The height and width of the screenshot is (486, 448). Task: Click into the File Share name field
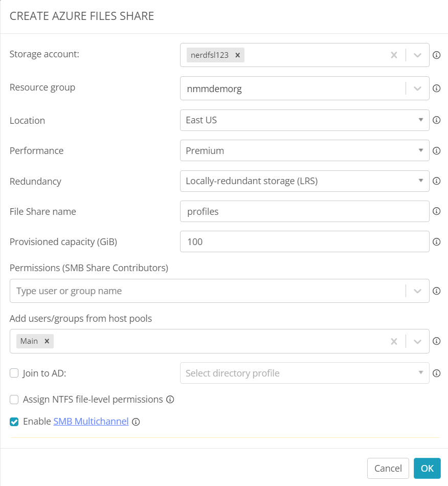[305, 211]
